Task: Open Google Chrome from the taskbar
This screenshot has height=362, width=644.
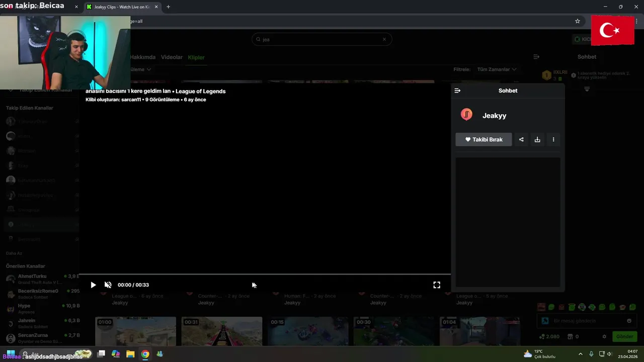Action: point(145,354)
